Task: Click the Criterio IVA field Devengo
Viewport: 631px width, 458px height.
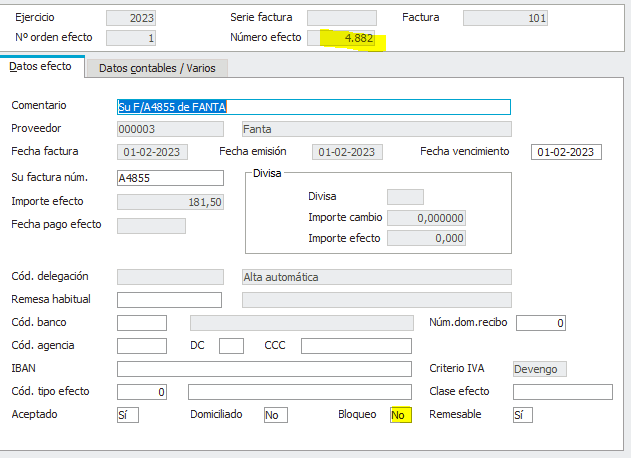Action: tap(540, 369)
